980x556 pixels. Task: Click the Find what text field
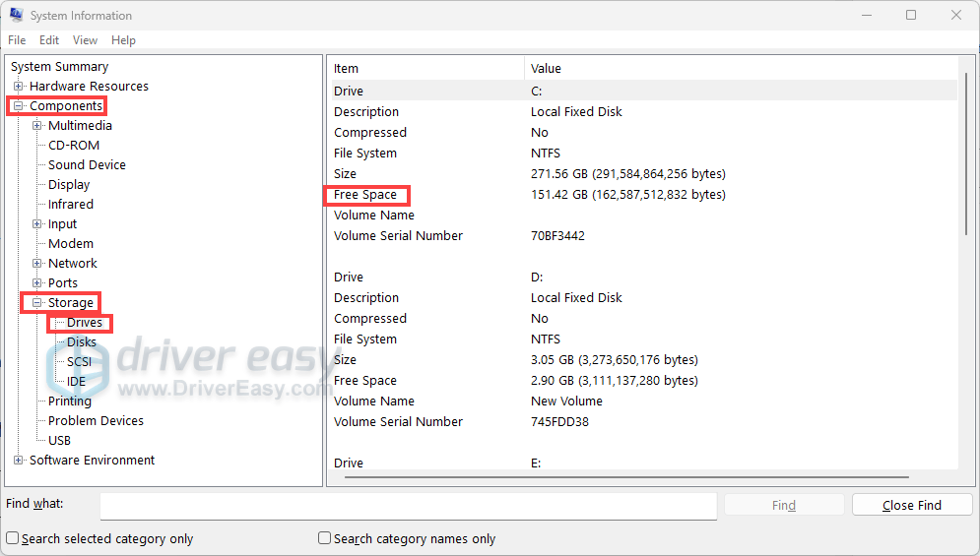(408, 505)
